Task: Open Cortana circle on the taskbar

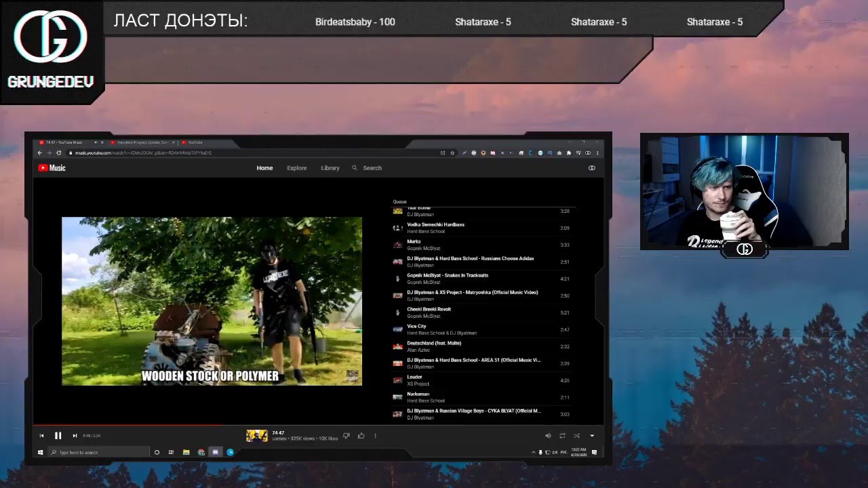Action: [157, 452]
